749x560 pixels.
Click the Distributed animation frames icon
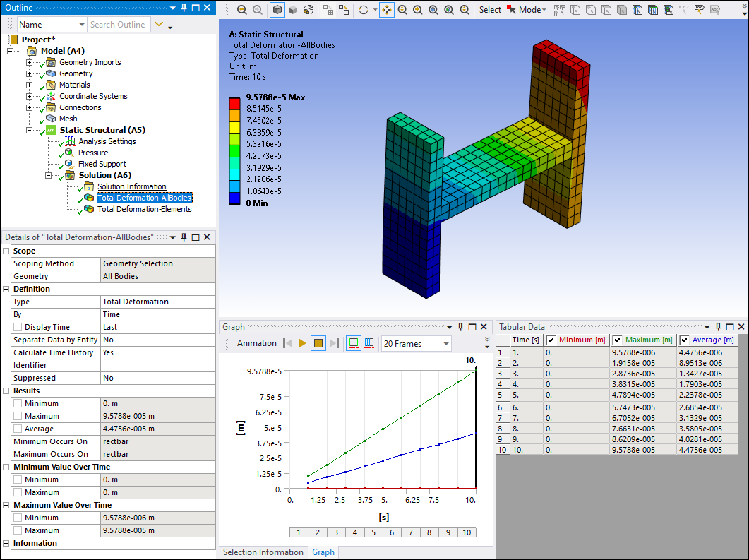(x=354, y=343)
